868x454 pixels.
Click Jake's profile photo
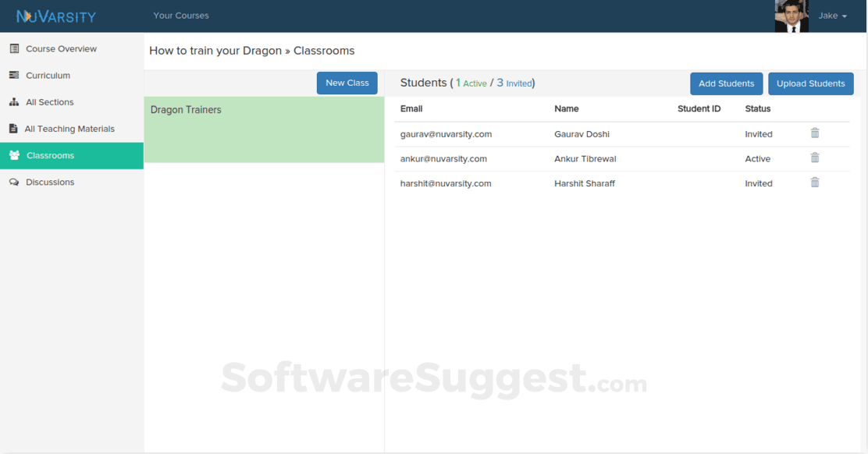click(x=792, y=16)
